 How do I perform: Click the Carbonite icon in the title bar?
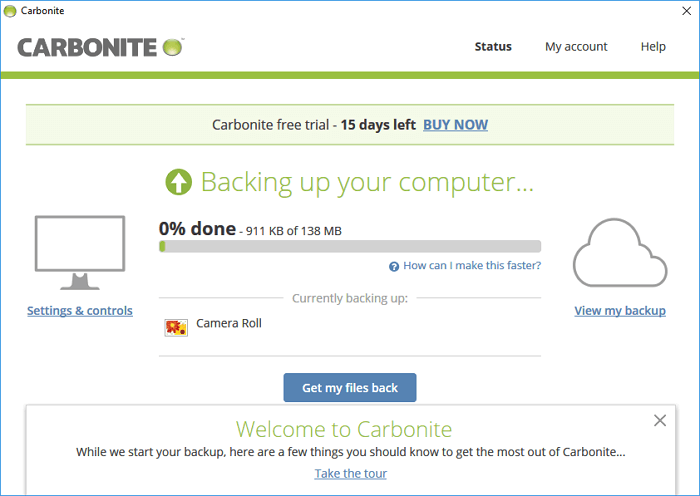point(10,10)
